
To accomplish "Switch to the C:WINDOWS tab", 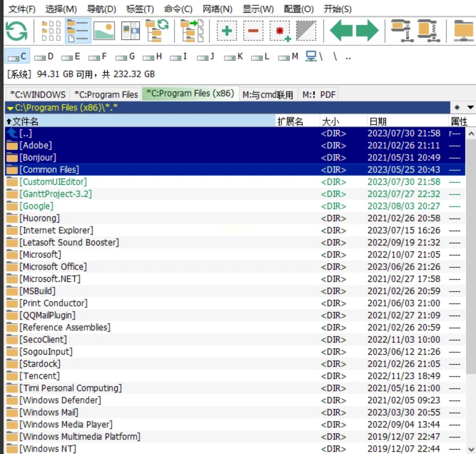I will pos(37,95).
